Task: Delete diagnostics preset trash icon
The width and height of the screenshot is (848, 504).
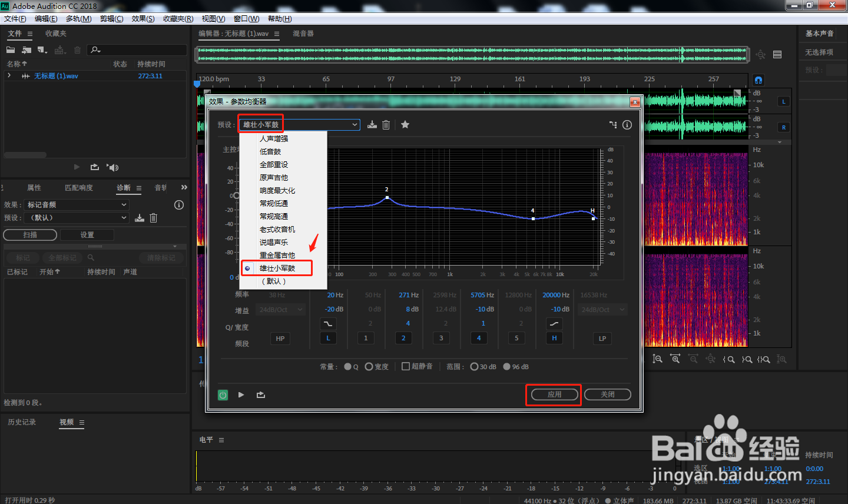Action: coord(153,218)
